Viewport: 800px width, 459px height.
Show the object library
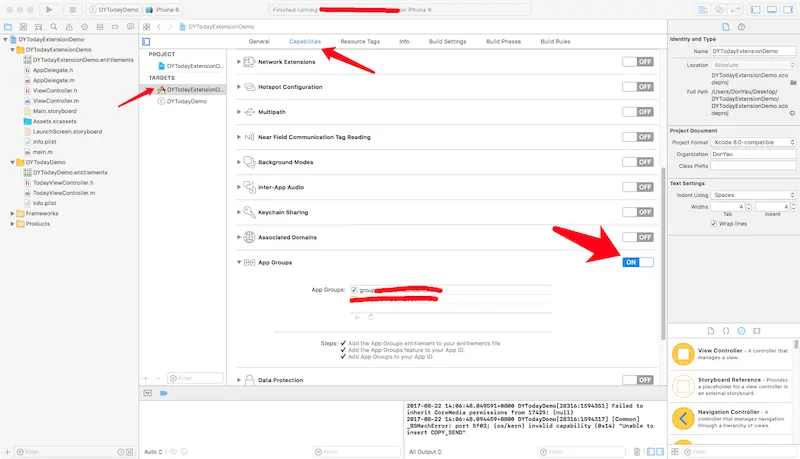(x=741, y=331)
